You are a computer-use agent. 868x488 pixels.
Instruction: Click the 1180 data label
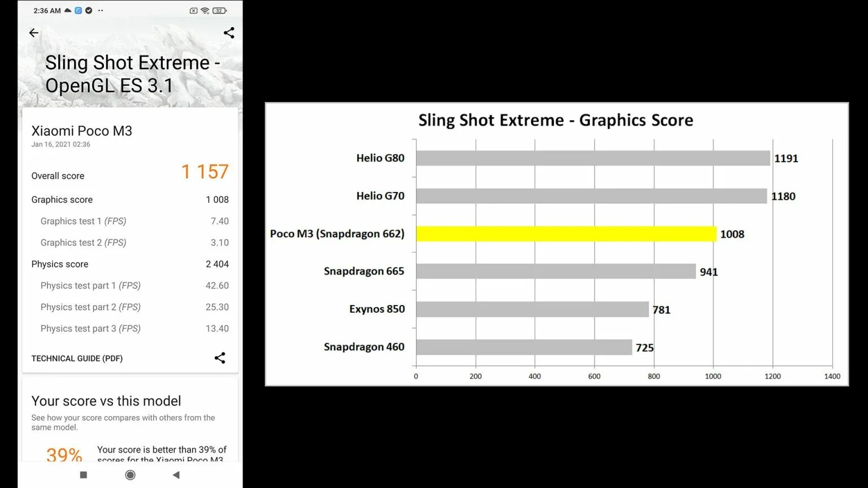783,197
